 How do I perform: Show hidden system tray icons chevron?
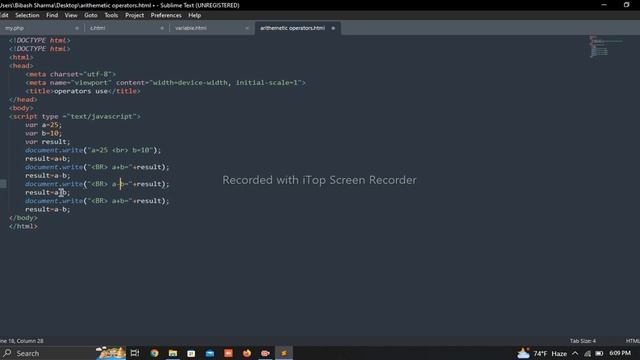click(x=575, y=353)
